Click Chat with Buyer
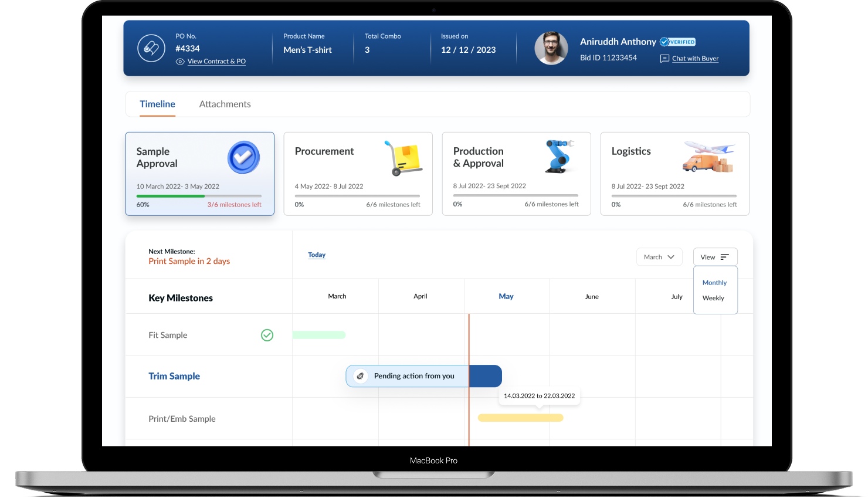Image resolution: width=868 pixels, height=498 pixels. click(x=694, y=59)
